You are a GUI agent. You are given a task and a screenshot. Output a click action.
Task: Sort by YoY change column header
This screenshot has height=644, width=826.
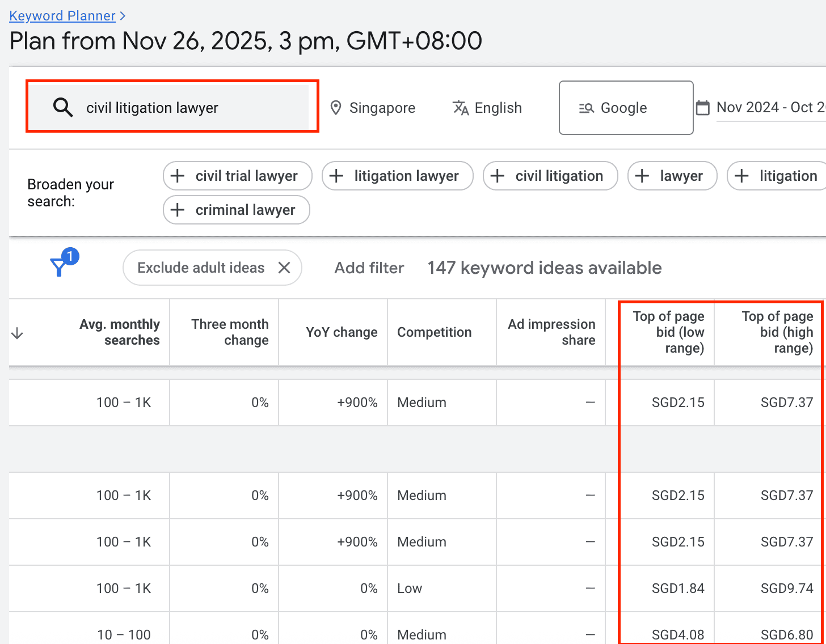coord(342,332)
